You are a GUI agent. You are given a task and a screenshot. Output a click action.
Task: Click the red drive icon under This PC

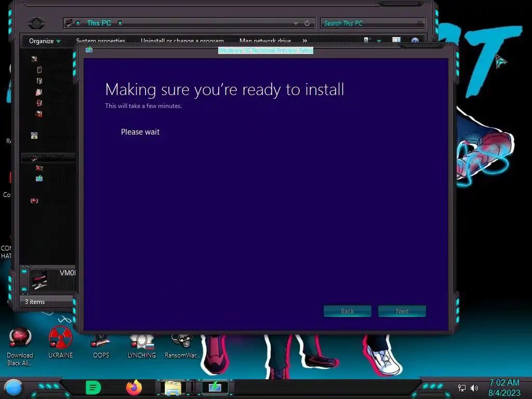coord(39,168)
